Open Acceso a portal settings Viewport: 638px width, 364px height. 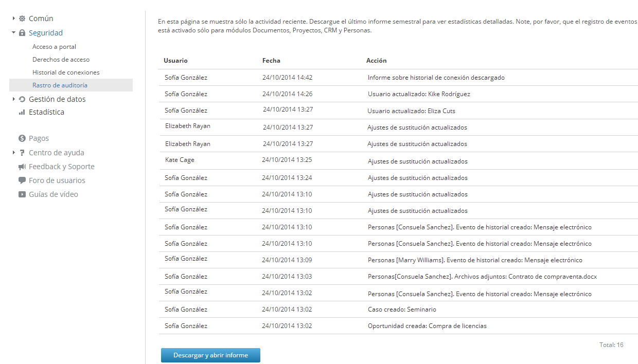click(54, 47)
